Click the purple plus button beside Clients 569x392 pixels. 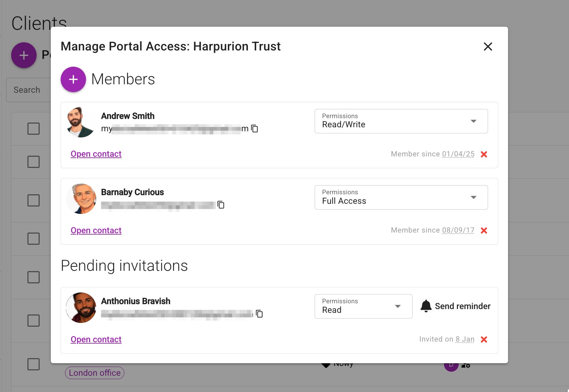tap(24, 55)
